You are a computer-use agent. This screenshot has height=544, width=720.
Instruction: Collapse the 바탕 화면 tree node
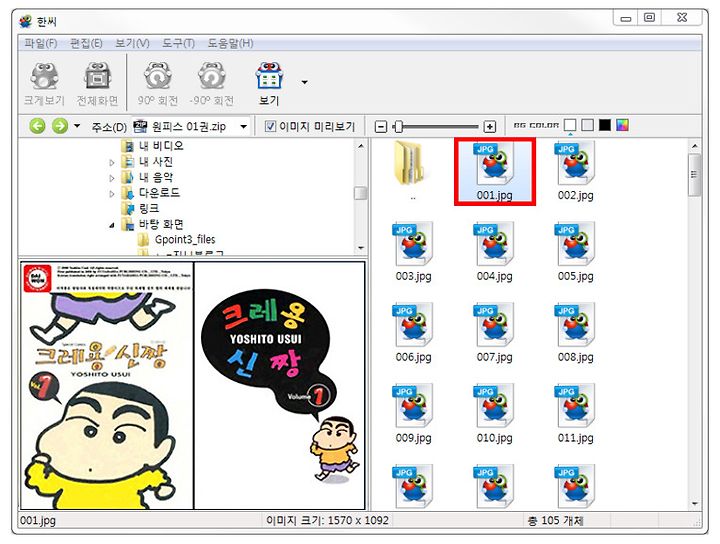point(112,225)
